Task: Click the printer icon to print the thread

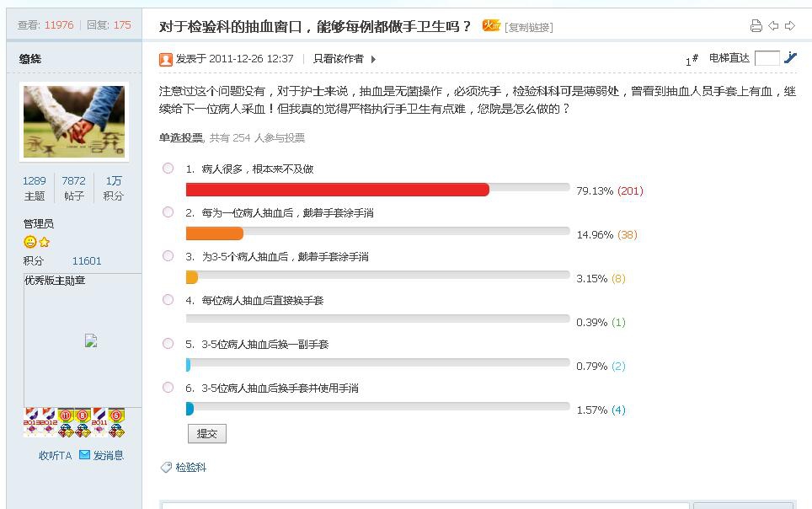Action: [x=756, y=26]
